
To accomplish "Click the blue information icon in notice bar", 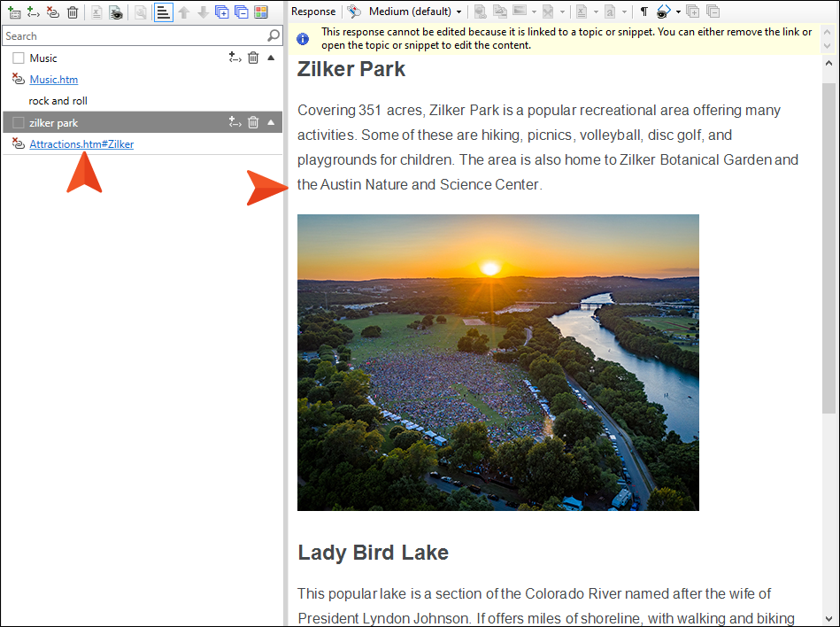I will coord(303,39).
